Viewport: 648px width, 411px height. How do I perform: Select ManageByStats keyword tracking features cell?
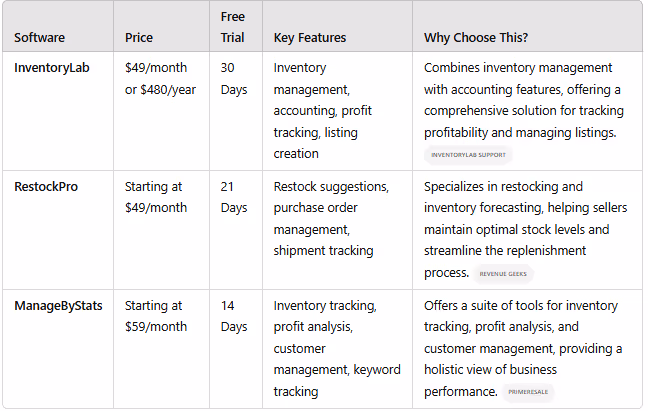point(337,349)
